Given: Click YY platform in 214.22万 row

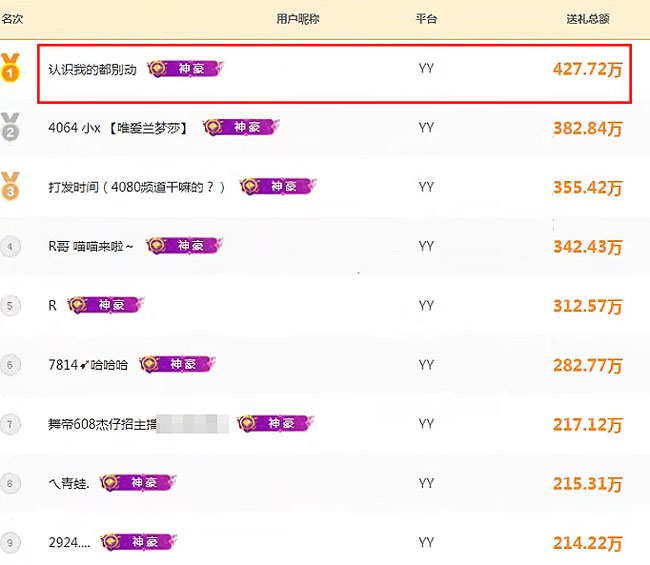Looking at the screenshot, I should [426, 542].
